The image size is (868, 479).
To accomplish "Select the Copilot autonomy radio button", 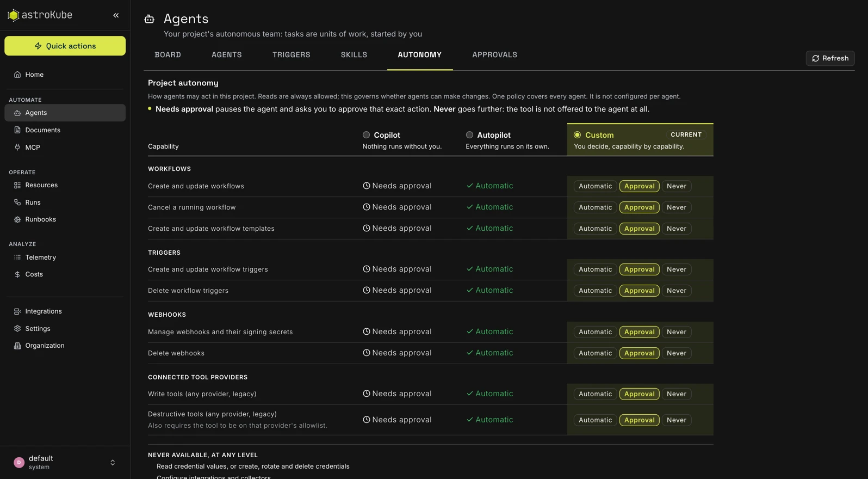I will pyautogui.click(x=366, y=135).
